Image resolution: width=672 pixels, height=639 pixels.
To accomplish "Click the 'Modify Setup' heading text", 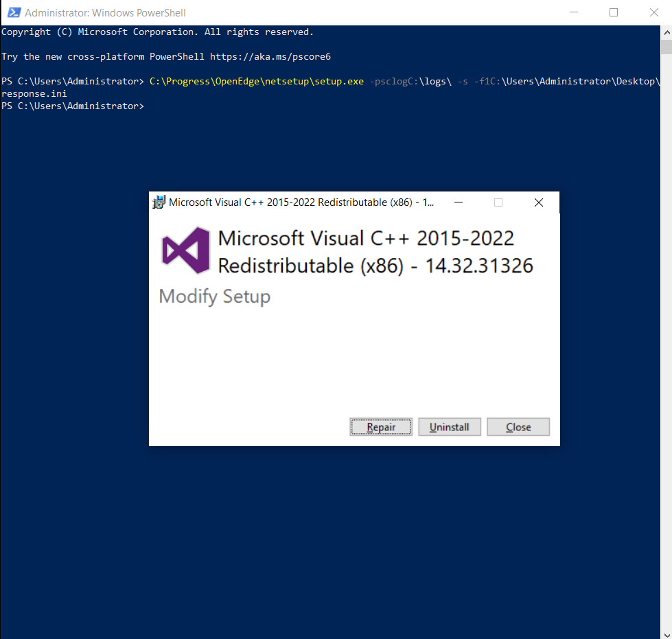I will point(215,297).
